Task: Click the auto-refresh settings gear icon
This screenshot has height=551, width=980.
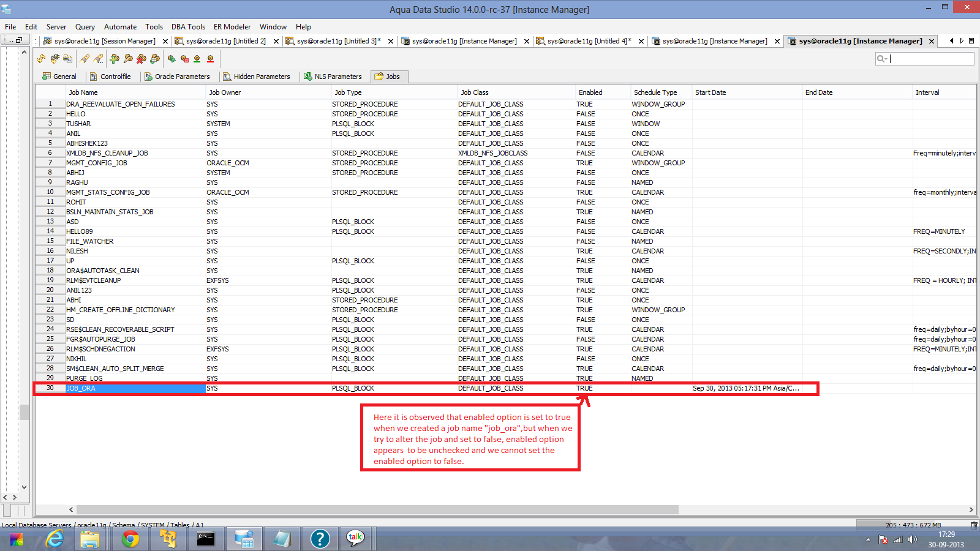Action: coord(55,59)
